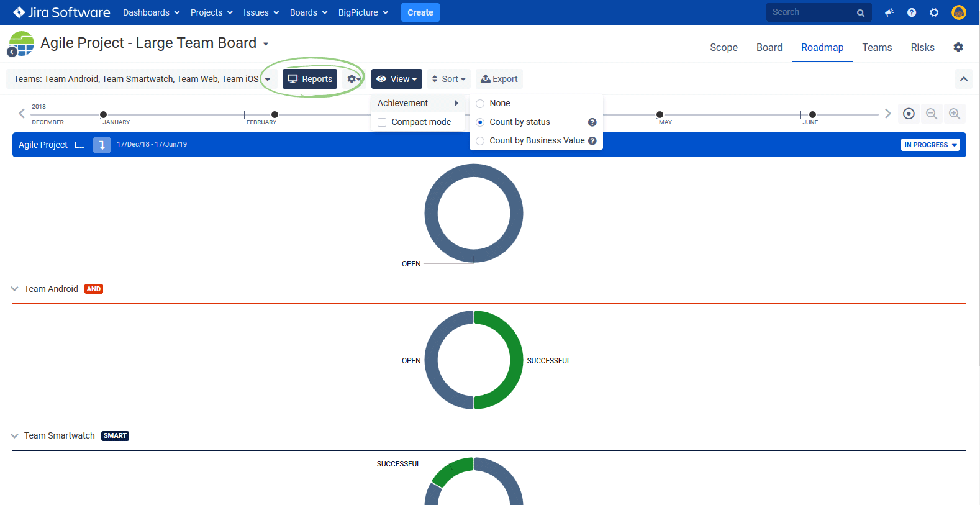Open the feedback megaphone icon
The image size is (980, 505).
(889, 12)
